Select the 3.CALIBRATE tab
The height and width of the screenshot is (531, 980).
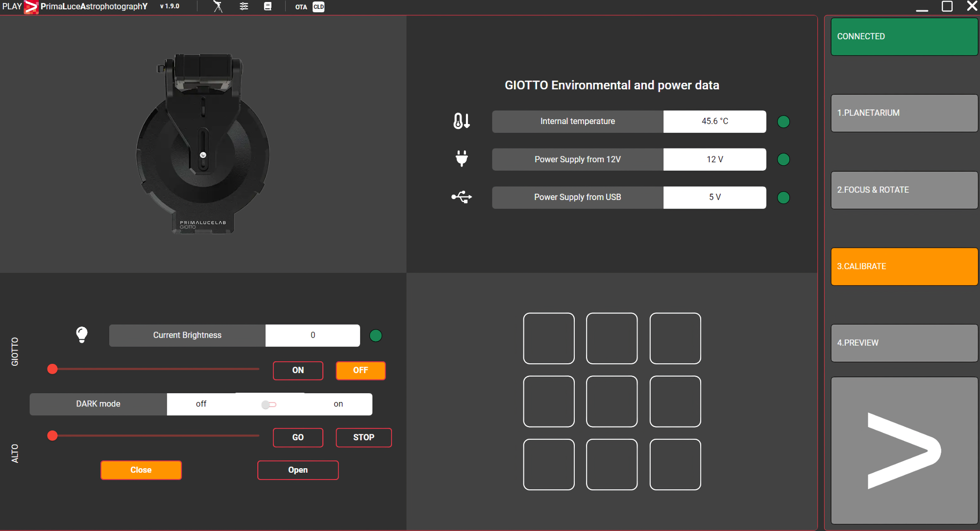pos(904,266)
